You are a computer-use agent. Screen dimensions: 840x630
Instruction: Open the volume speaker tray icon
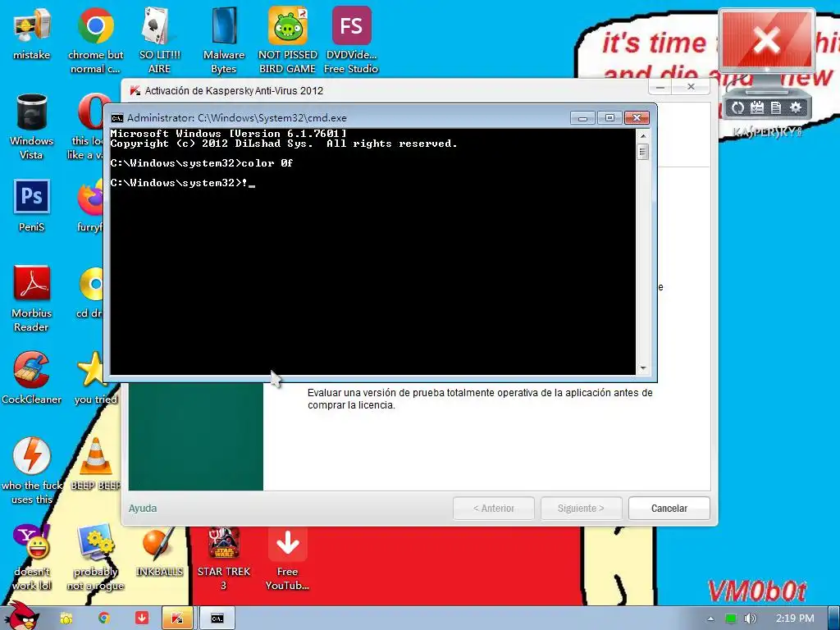[x=750, y=619]
